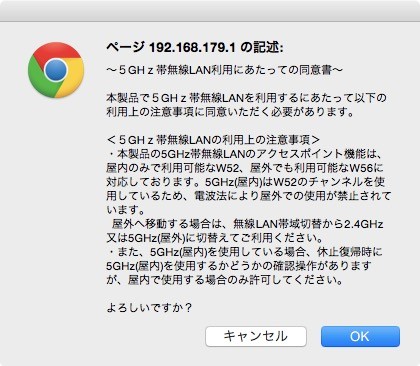Click the line starting ・本製品の5GHz帯無線LANのアクセスポイント
The width and height of the screenshot is (420, 366).
(x=244, y=154)
